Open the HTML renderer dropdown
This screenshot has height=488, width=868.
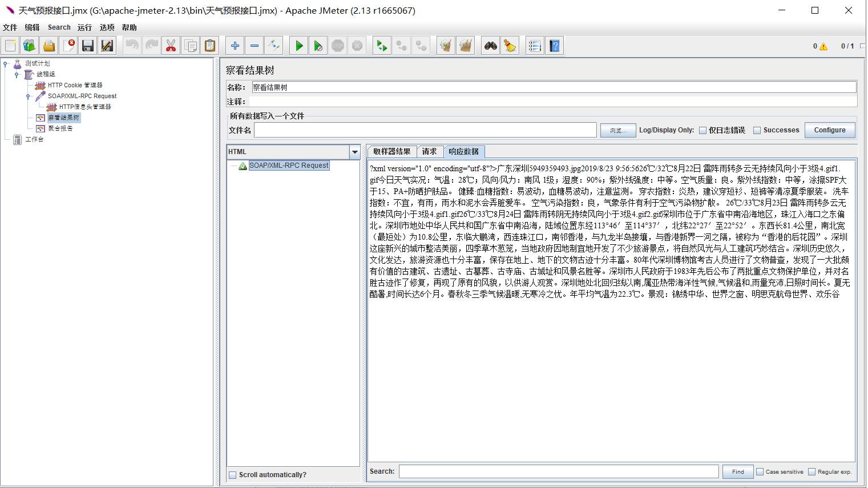[x=355, y=152]
